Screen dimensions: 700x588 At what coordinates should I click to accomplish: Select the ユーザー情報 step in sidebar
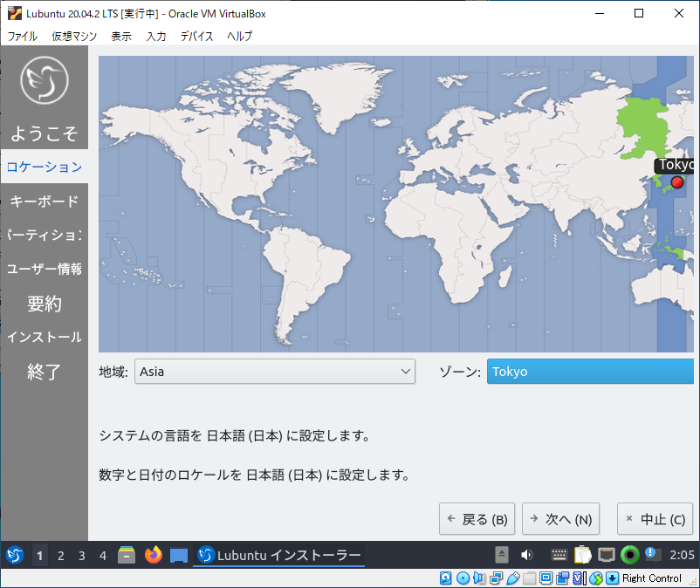(45, 269)
